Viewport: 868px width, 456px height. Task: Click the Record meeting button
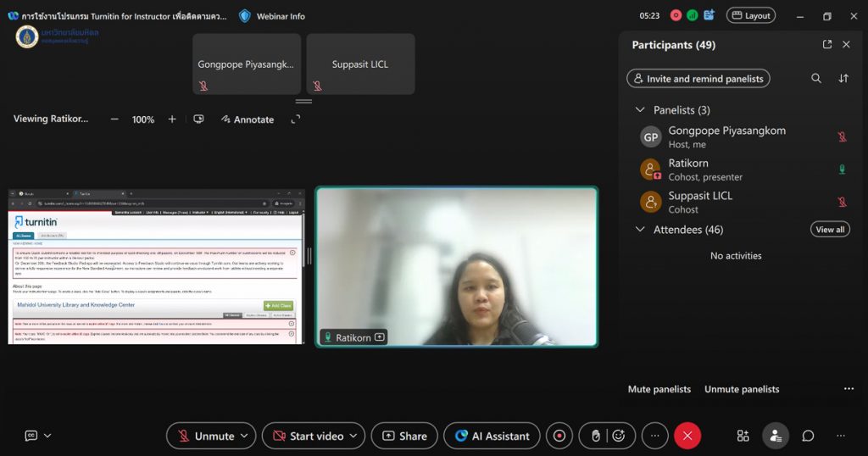[559, 436]
